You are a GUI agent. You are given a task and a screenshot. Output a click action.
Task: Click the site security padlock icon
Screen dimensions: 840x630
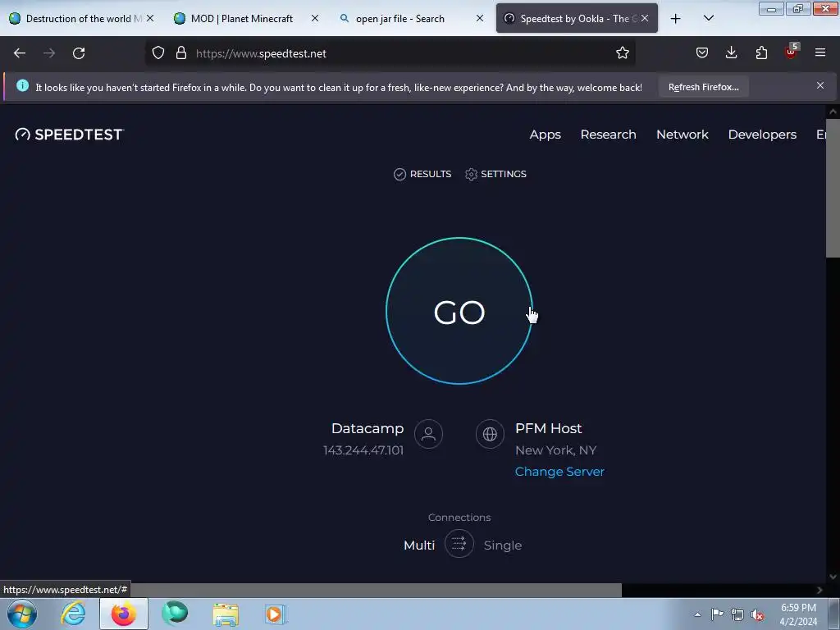[x=181, y=52]
